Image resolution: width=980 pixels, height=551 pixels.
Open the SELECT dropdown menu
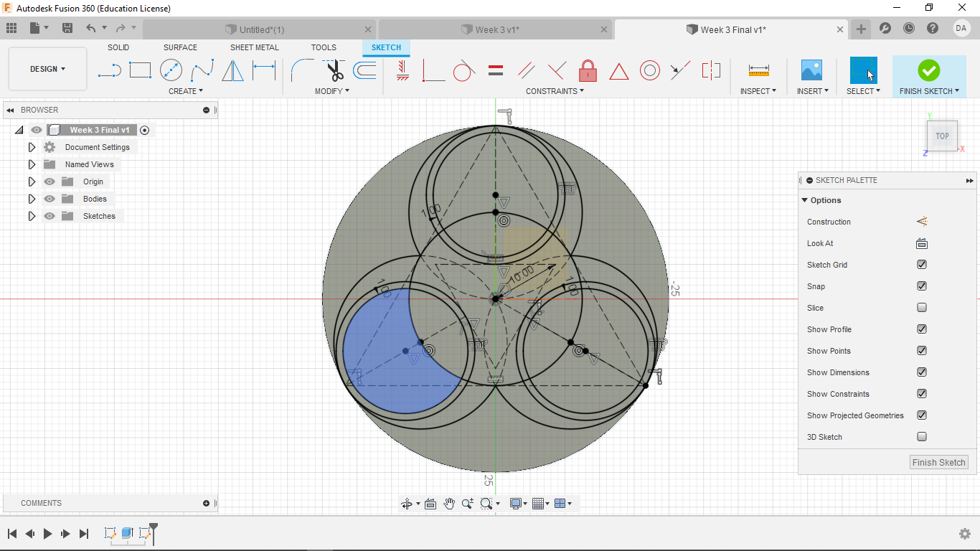(x=863, y=91)
